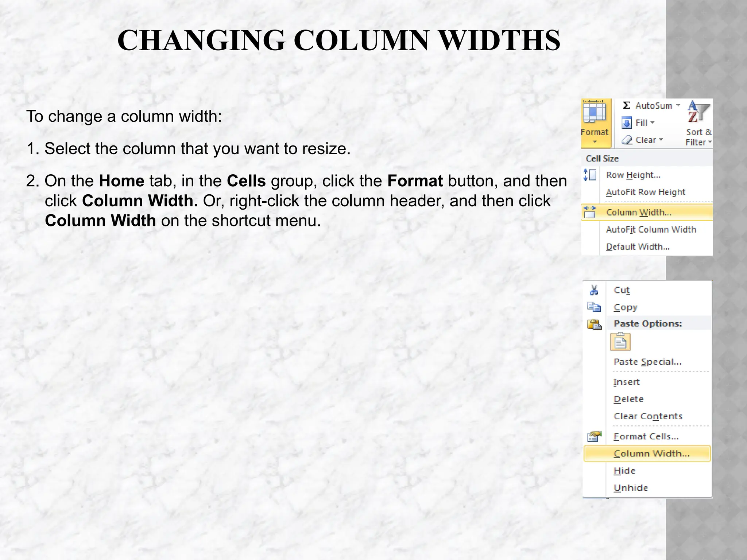Choose Copy in the shortcut menu
This screenshot has height=560, width=747.
click(625, 307)
